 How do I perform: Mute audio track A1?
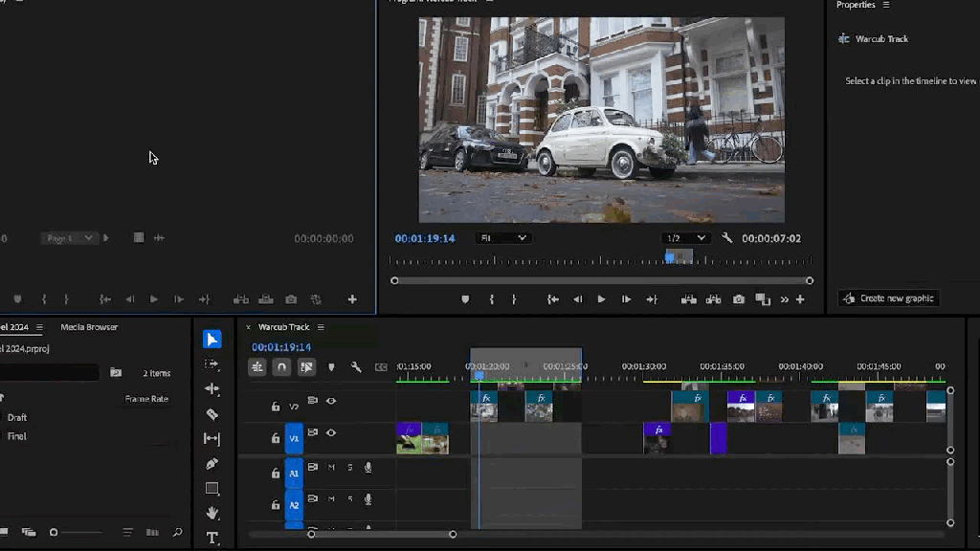click(x=331, y=468)
